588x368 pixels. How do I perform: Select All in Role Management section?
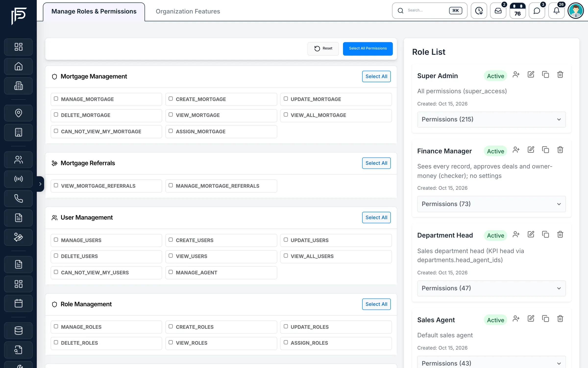pos(376,304)
